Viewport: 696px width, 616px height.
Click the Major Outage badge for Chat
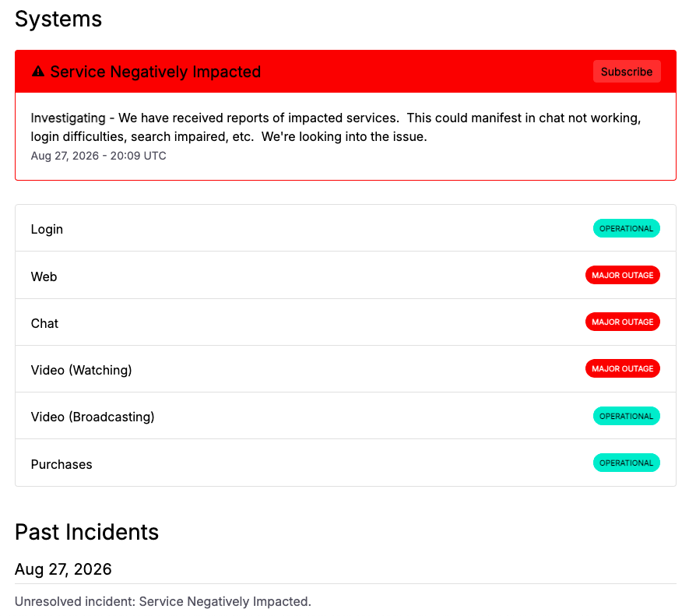click(x=622, y=322)
